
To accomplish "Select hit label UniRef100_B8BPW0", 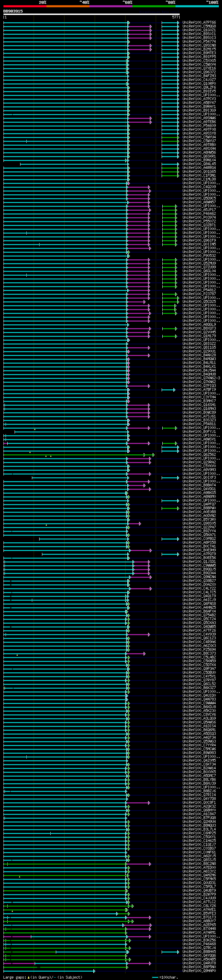I will pyautogui.click(x=199, y=508).
